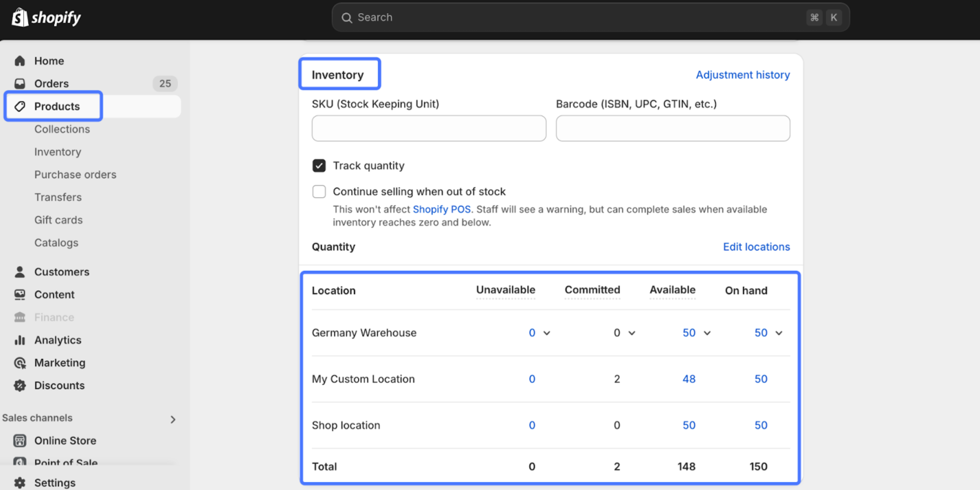
Task: Expand Germany Warehouse Available dropdown arrow
Action: [x=707, y=333]
